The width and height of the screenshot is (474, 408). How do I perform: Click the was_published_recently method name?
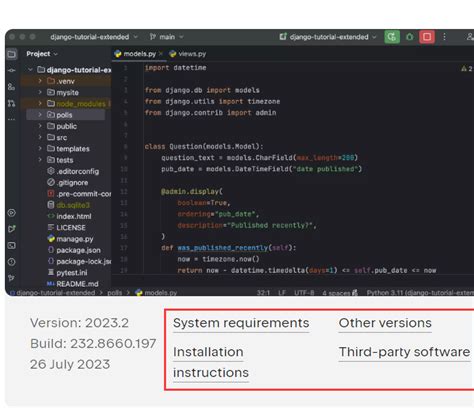(x=222, y=248)
